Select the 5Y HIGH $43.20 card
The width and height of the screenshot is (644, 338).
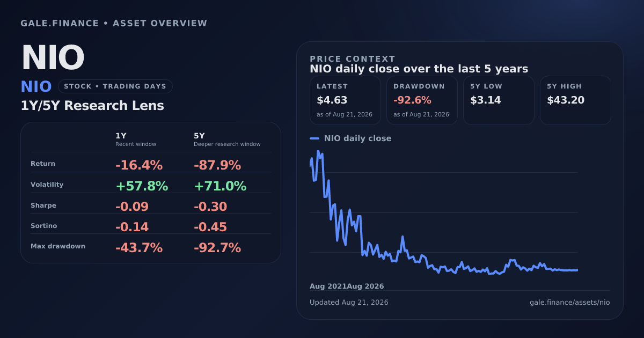click(x=575, y=100)
